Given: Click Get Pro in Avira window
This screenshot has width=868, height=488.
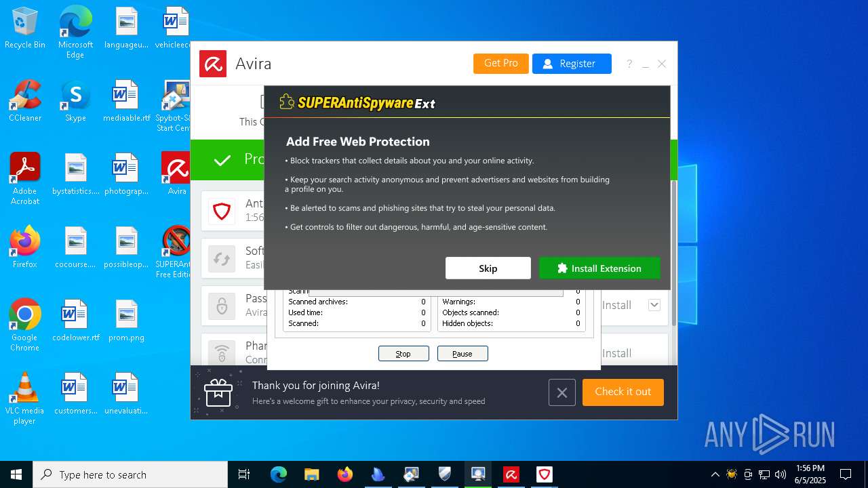Looking at the screenshot, I should pyautogui.click(x=501, y=63).
